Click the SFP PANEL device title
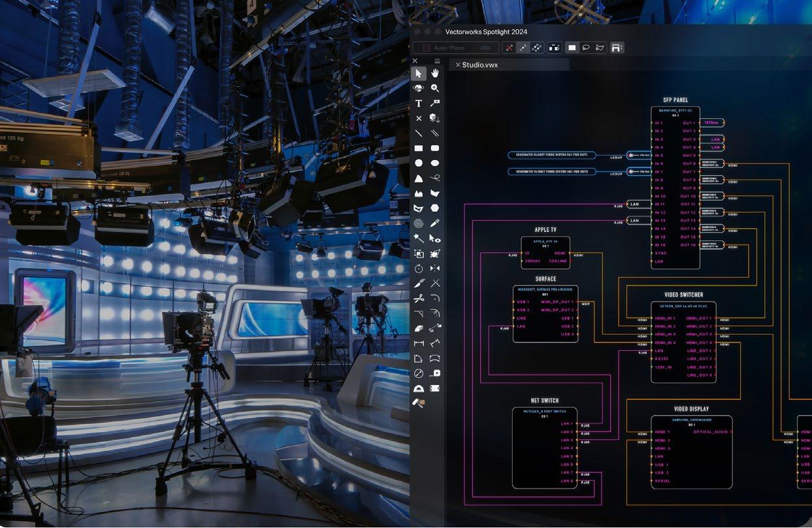 click(675, 100)
